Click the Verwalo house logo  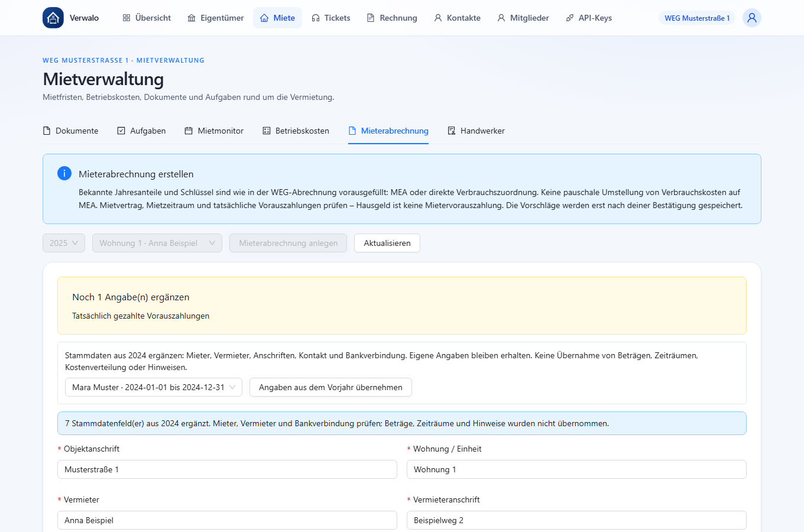(x=53, y=18)
